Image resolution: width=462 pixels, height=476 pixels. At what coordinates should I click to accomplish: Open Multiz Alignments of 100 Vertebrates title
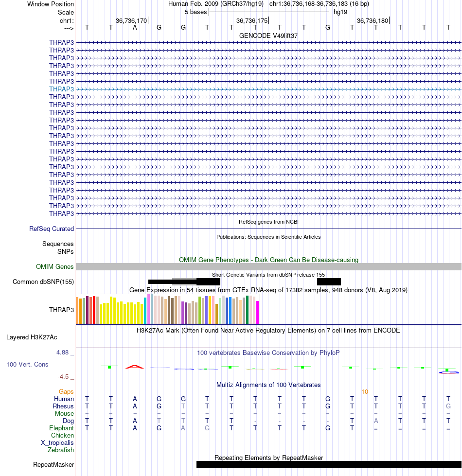268,385
